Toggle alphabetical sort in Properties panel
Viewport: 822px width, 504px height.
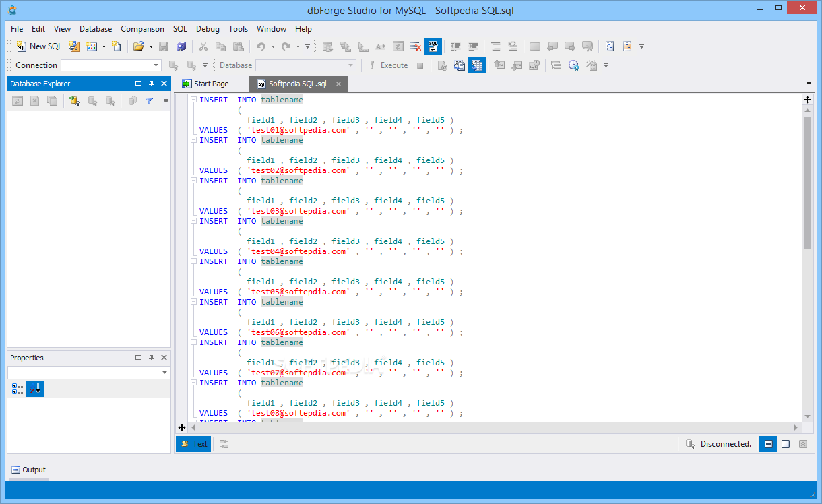35,389
